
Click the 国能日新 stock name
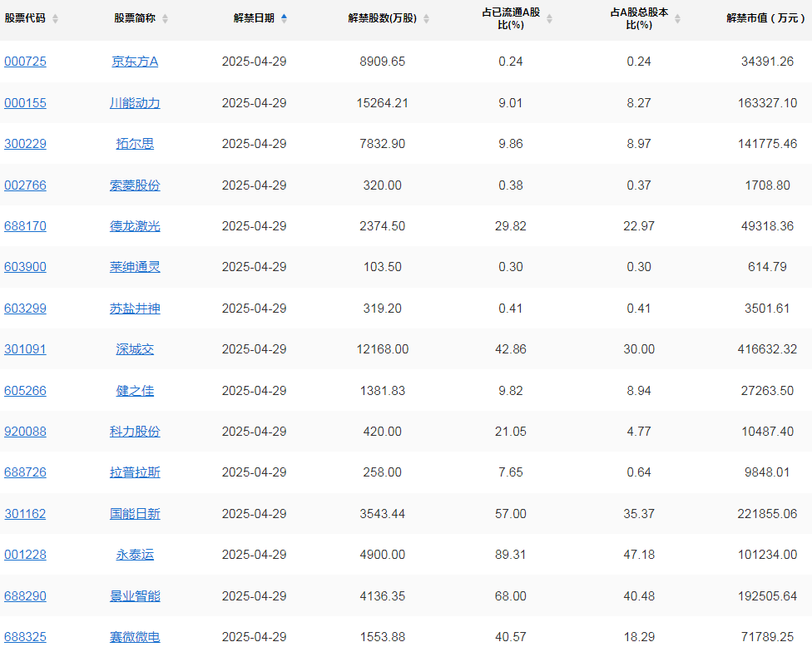(135, 514)
